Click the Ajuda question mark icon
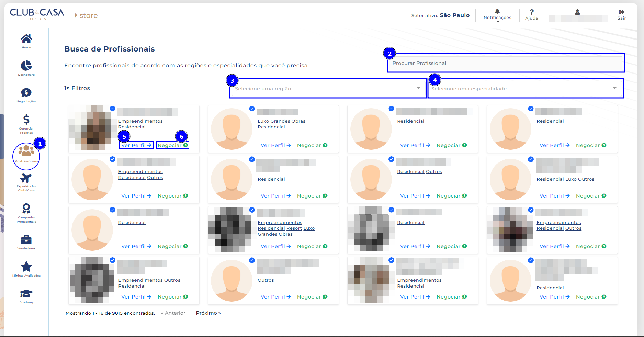 pos(531,12)
